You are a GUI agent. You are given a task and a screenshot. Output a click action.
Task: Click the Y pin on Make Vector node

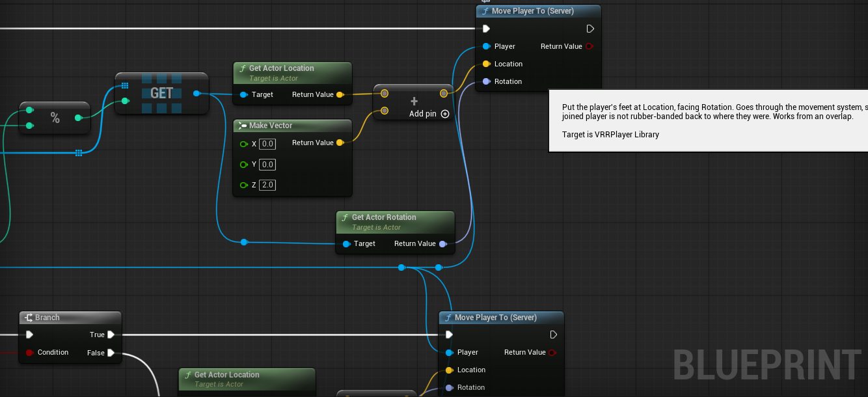(243, 164)
